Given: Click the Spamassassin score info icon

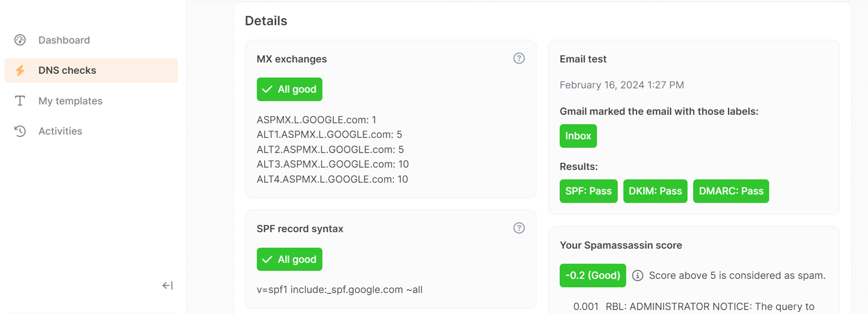Looking at the screenshot, I should [x=637, y=276].
